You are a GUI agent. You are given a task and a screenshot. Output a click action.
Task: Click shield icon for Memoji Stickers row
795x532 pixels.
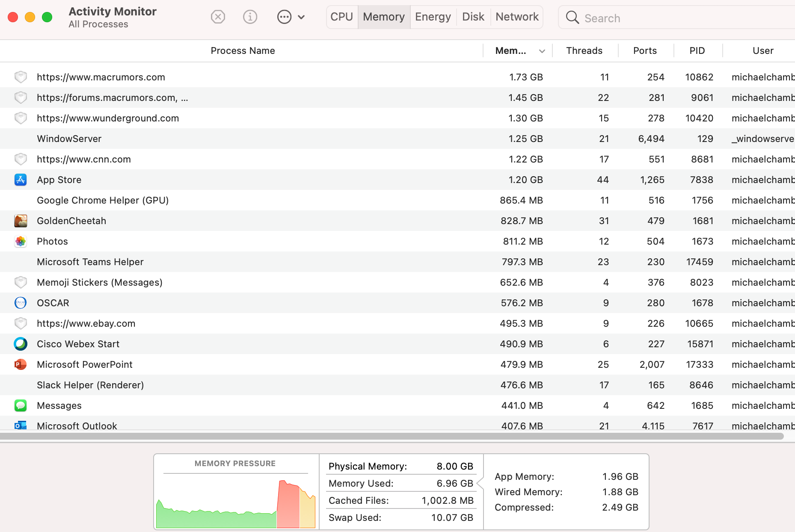click(x=21, y=282)
